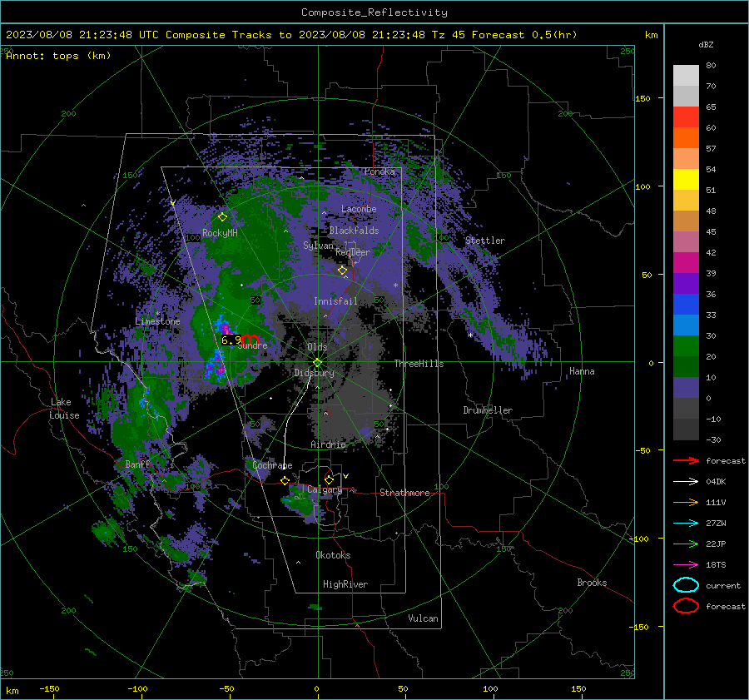Click the dBZ legend heading
Viewport: 749px width, 700px height.
pyautogui.click(x=706, y=44)
